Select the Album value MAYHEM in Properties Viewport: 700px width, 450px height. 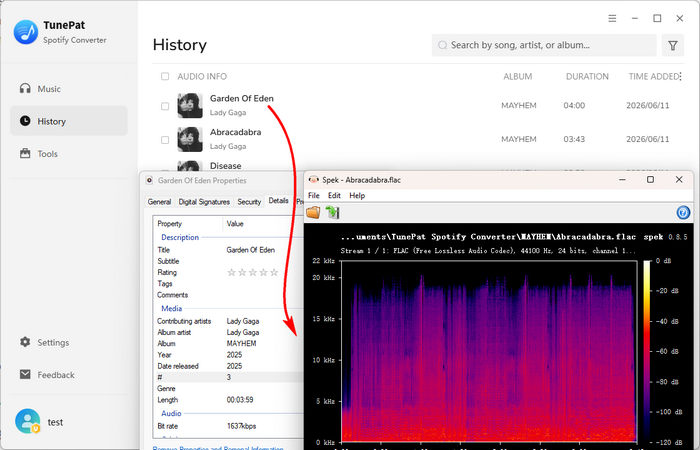241,344
